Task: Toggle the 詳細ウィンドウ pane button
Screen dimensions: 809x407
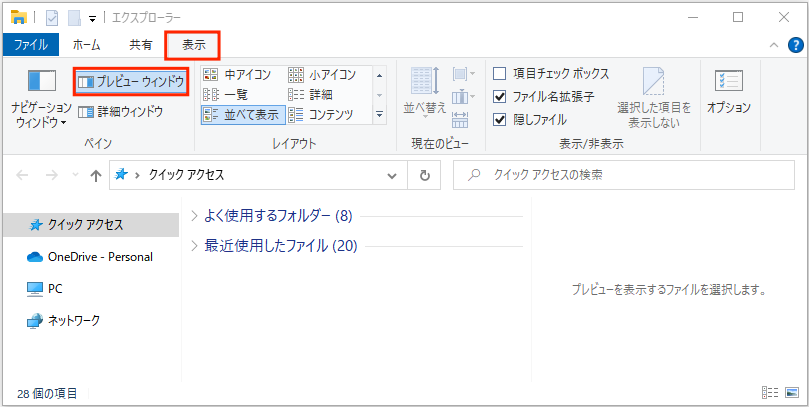Action: [120, 112]
